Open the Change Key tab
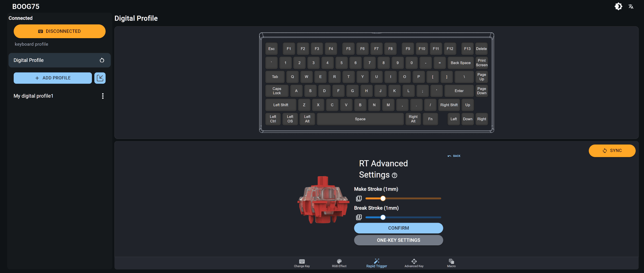The width and height of the screenshot is (644, 273). (x=302, y=263)
